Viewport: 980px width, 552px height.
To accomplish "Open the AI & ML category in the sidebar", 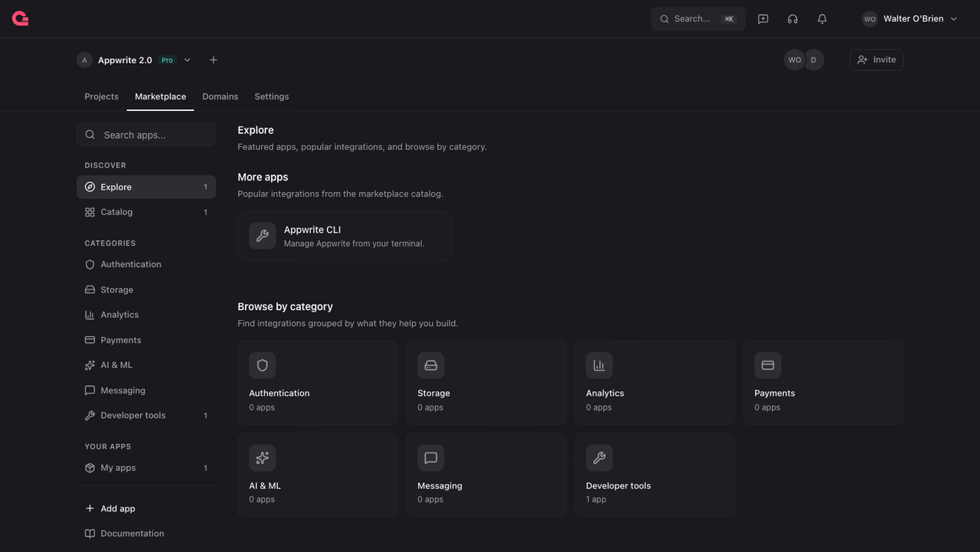I will coord(146,365).
